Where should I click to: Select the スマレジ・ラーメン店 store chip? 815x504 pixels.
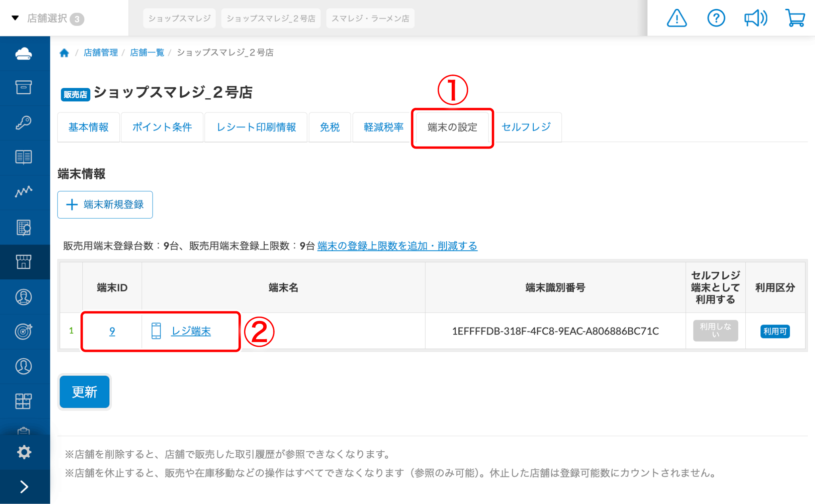(370, 18)
